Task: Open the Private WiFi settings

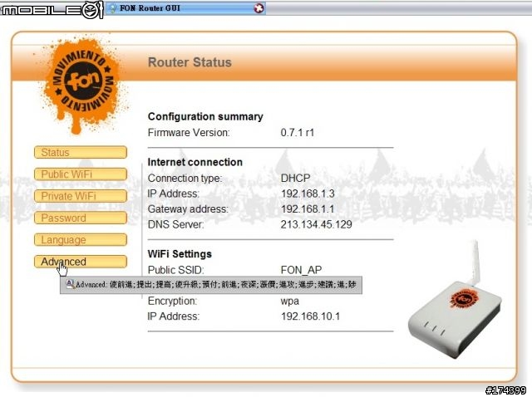Action: pos(81,196)
